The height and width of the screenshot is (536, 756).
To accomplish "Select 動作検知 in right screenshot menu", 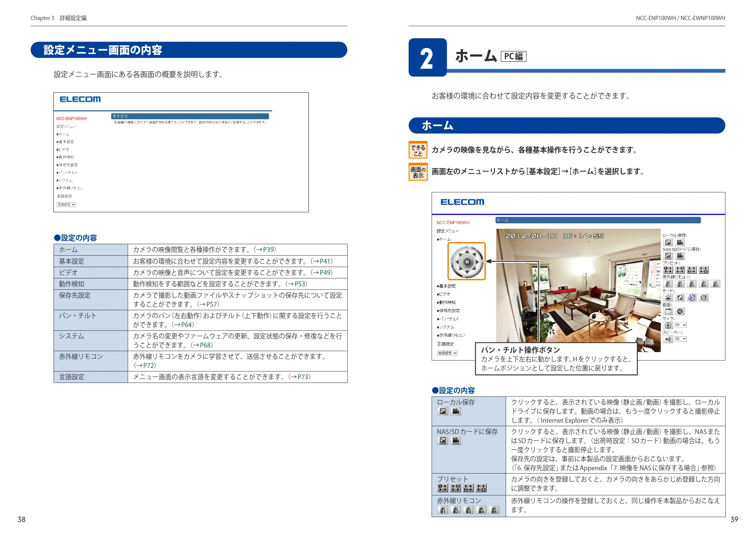I will (x=446, y=303).
